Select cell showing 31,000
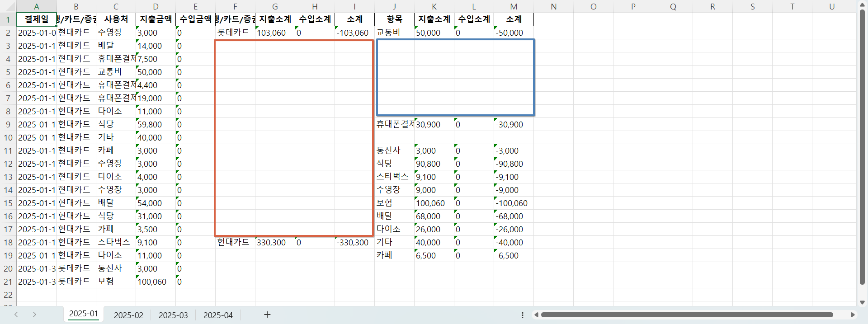The width and height of the screenshot is (868, 324). (156, 216)
